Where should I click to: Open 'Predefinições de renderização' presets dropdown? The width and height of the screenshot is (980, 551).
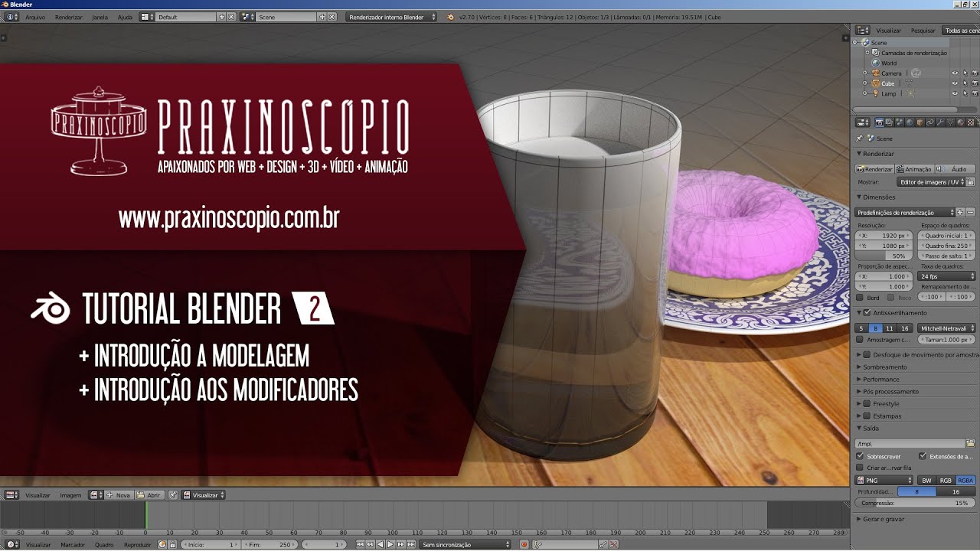906,212
